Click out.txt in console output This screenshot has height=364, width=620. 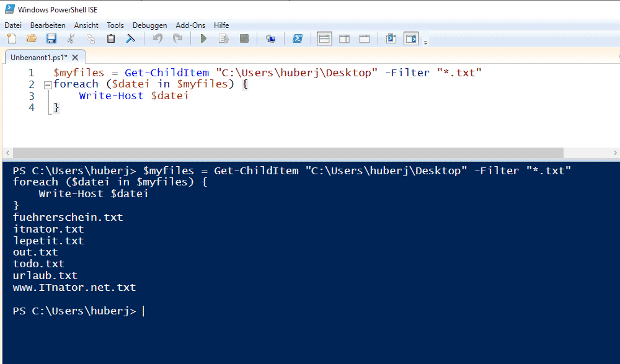(35, 252)
